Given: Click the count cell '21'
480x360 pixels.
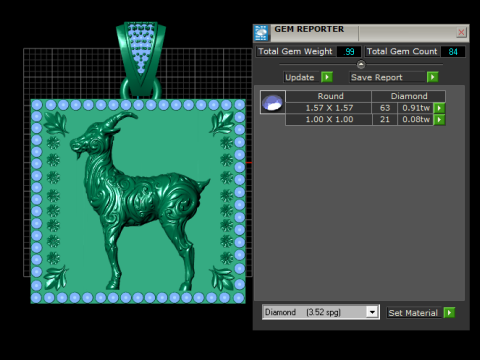Looking at the screenshot, I should 385,120.
